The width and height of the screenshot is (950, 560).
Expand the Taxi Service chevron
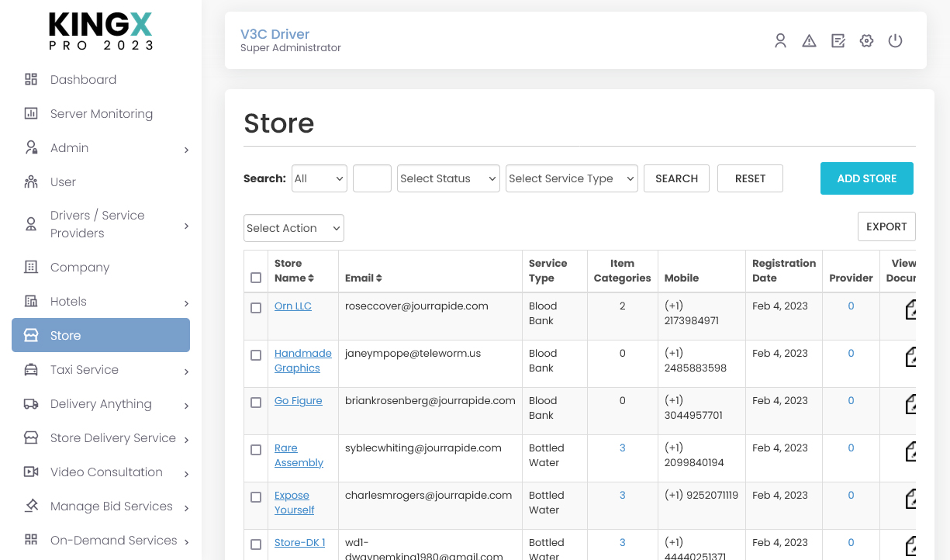pyautogui.click(x=186, y=372)
